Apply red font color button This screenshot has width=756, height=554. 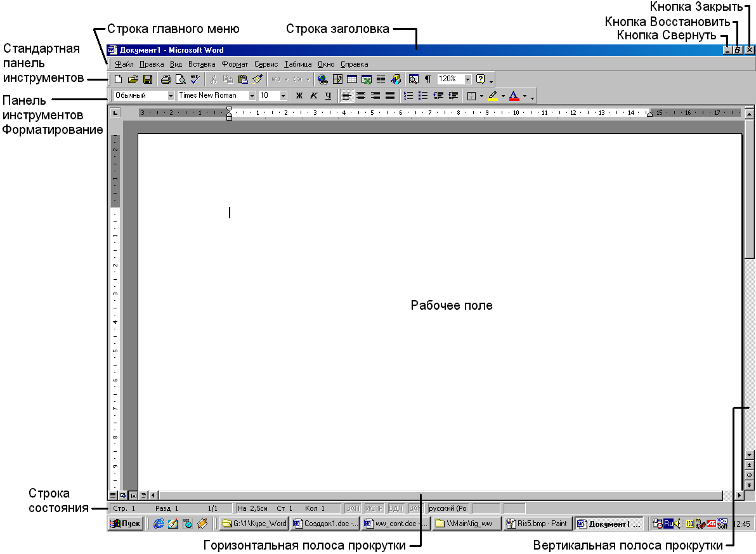click(x=514, y=96)
